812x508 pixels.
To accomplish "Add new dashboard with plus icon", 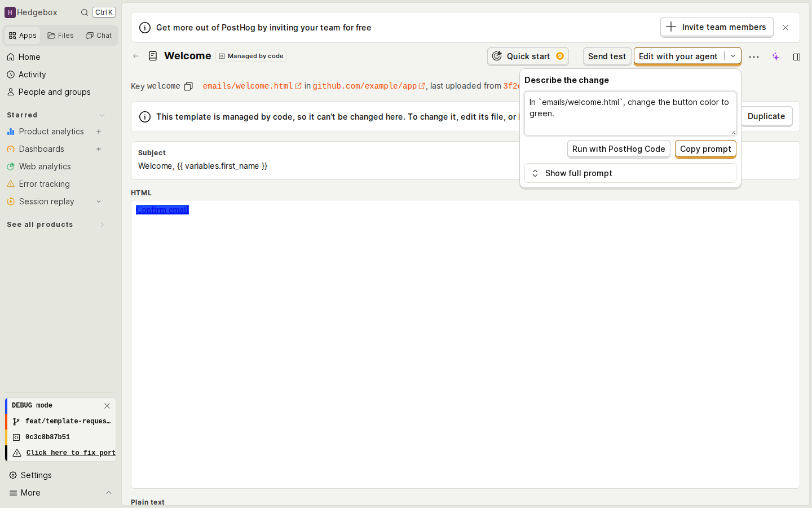I will point(99,149).
